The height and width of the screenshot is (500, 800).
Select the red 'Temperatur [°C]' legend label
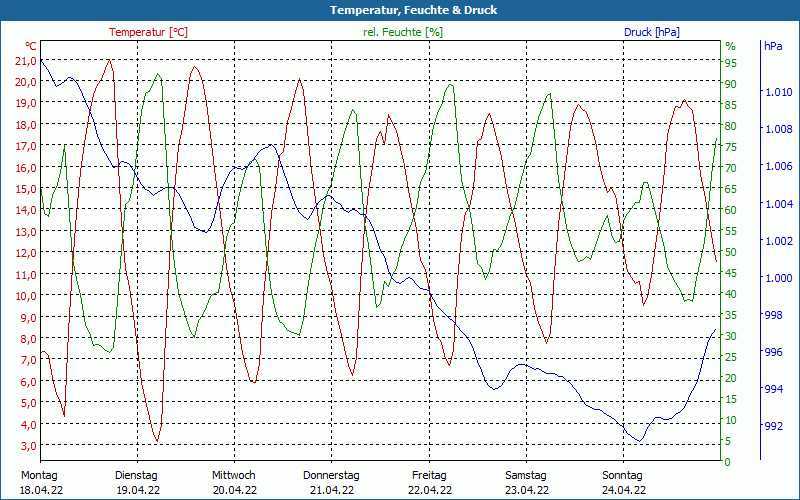point(148,32)
